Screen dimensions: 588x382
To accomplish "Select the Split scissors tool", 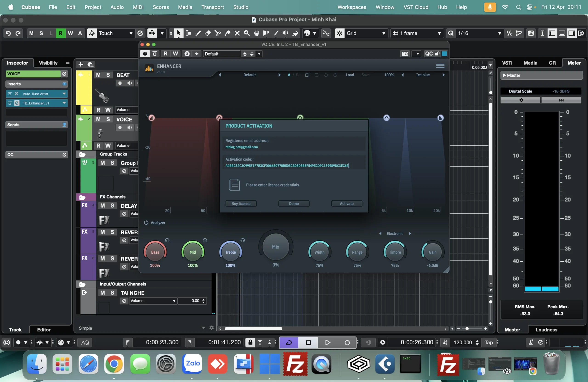I will [x=218, y=33].
